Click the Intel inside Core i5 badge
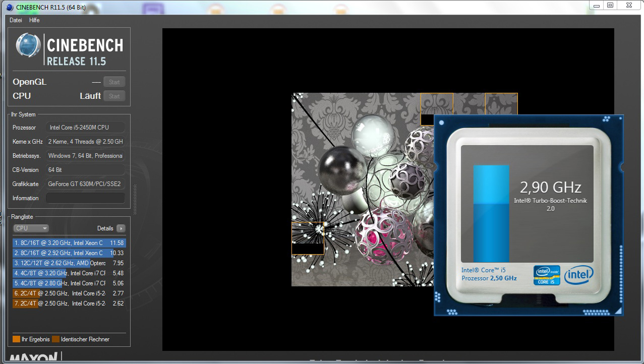 (x=547, y=275)
